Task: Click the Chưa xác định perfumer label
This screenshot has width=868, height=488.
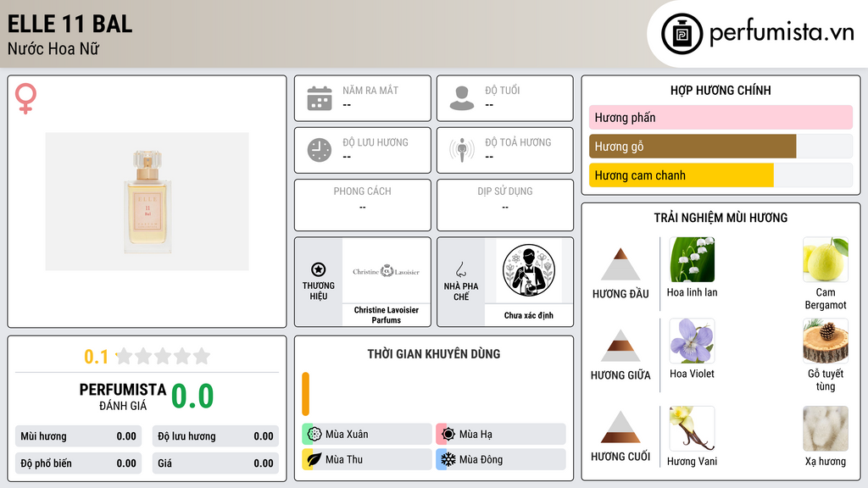Action: point(529,315)
